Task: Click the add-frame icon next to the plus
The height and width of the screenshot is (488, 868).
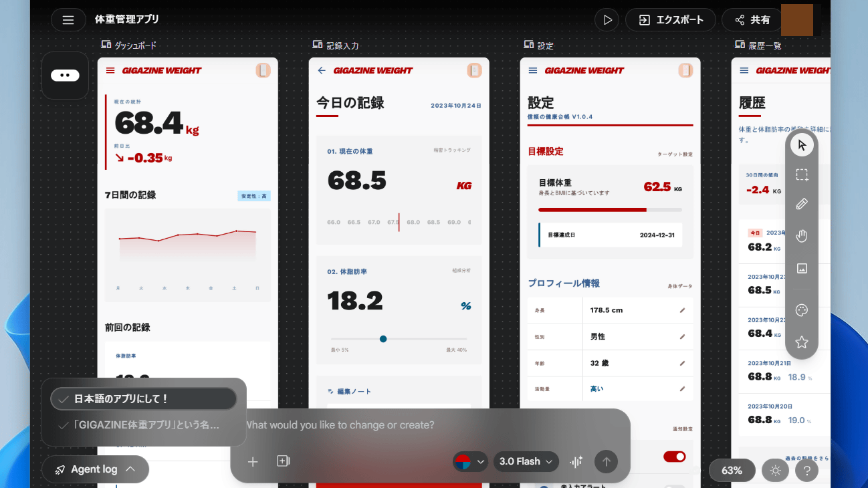Action: [282, 461]
